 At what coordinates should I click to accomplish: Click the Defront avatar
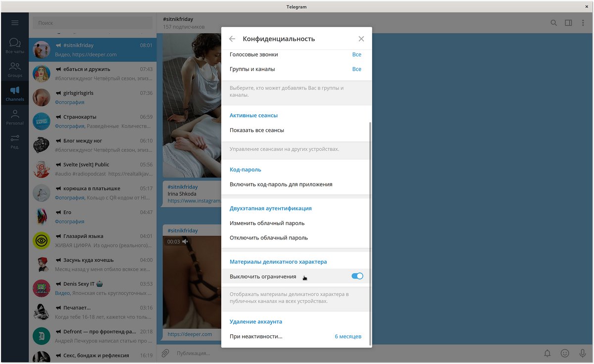(42, 336)
